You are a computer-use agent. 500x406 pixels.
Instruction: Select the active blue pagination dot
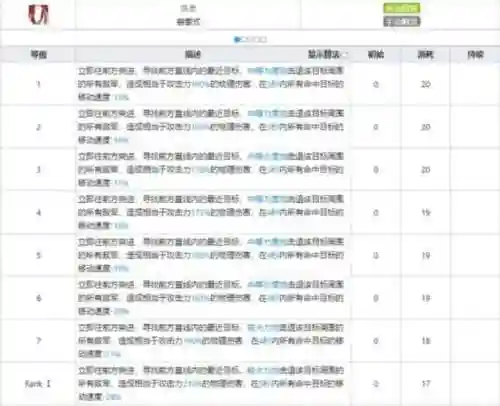(x=238, y=40)
